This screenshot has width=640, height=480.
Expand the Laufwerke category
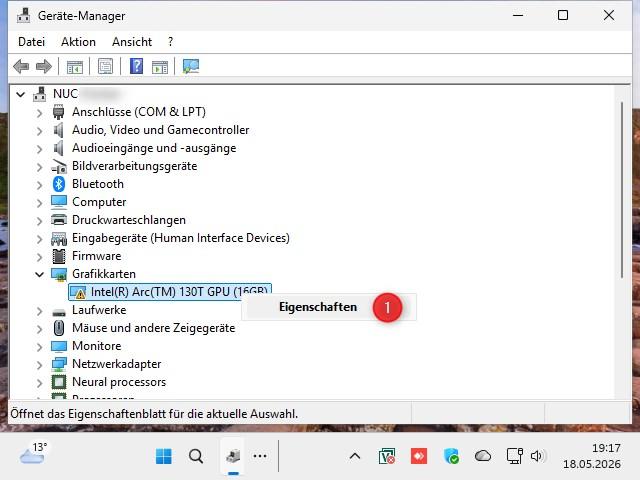(39, 311)
